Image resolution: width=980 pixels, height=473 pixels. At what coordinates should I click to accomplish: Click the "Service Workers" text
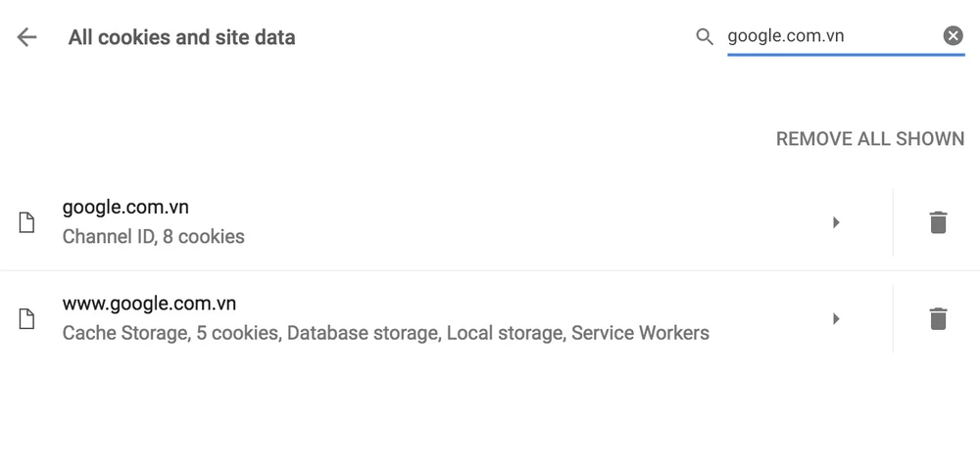tap(640, 333)
